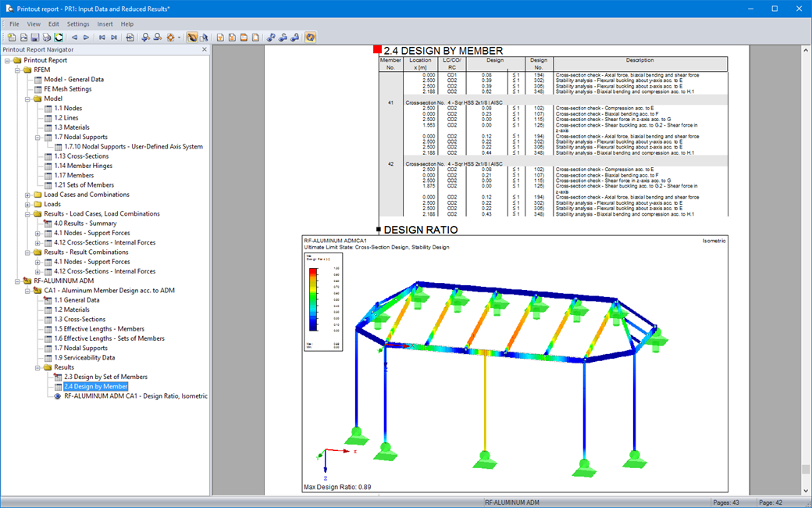
Task: Toggle the select mode cursor icon
Action: point(204,38)
